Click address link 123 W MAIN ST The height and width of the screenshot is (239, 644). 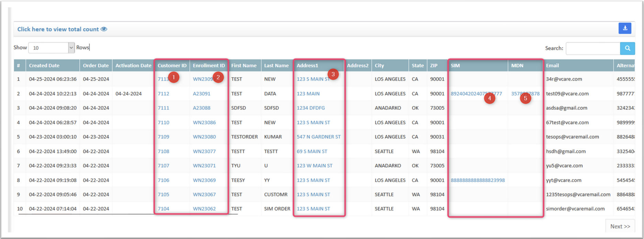point(314,166)
